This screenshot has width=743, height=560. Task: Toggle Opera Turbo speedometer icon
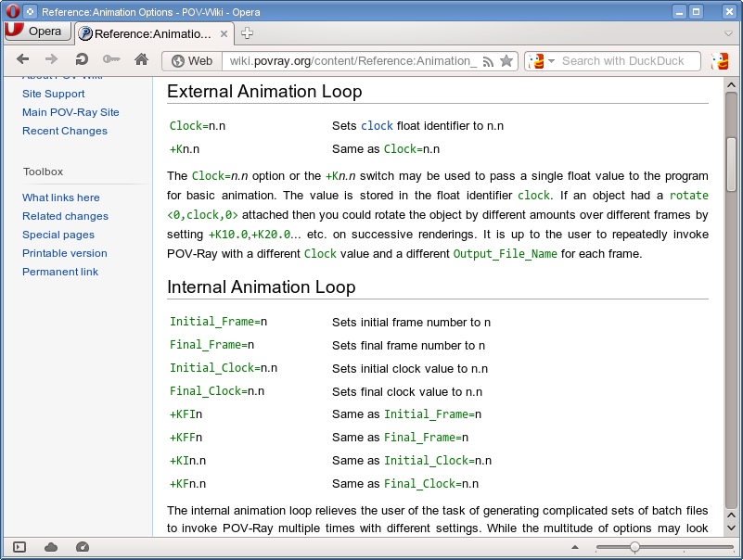point(82,547)
